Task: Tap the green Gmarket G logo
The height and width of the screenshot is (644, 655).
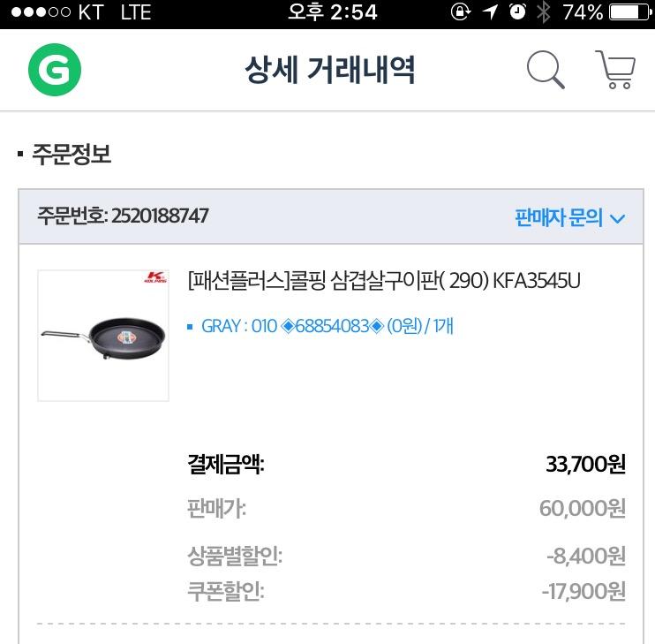Action: (x=54, y=69)
